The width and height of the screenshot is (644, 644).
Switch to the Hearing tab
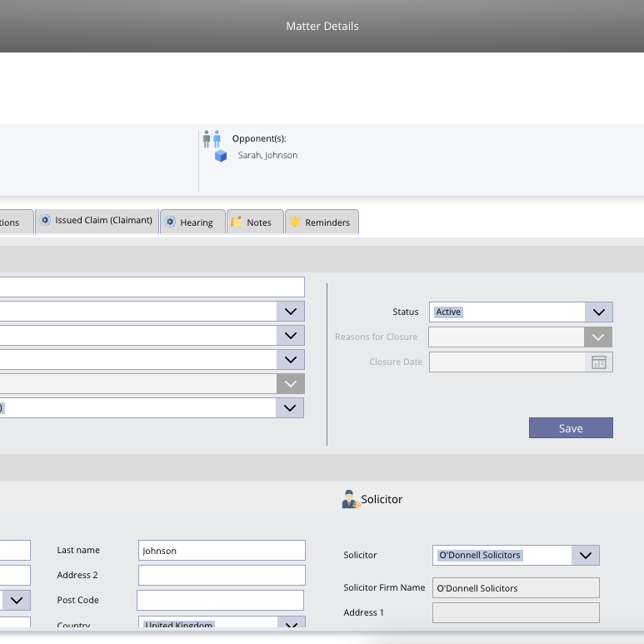coord(192,222)
